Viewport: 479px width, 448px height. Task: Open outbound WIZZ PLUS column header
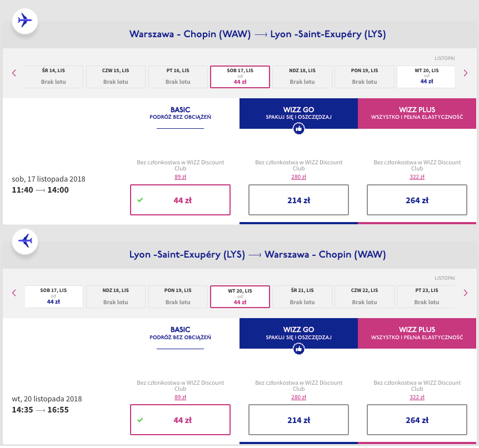coord(417,113)
